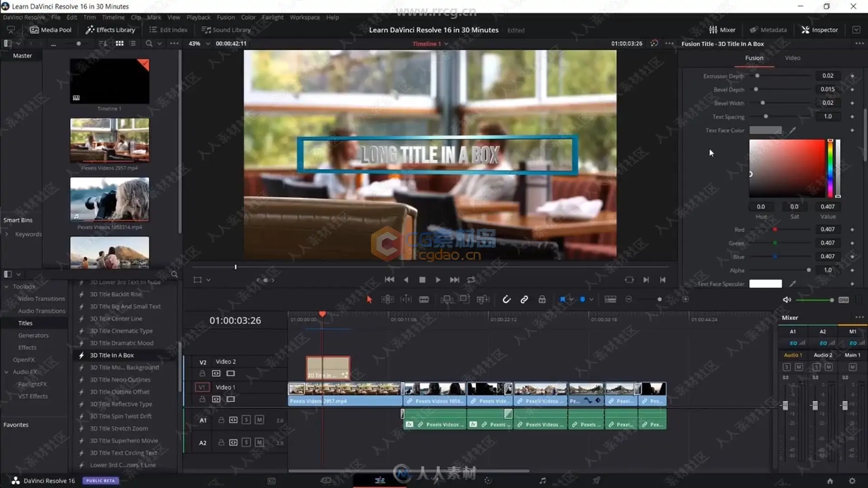Image resolution: width=868 pixels, height=488 pixels.
Task: Select the 3D Title Neon Outlines effect
Action: coord(120,380)
